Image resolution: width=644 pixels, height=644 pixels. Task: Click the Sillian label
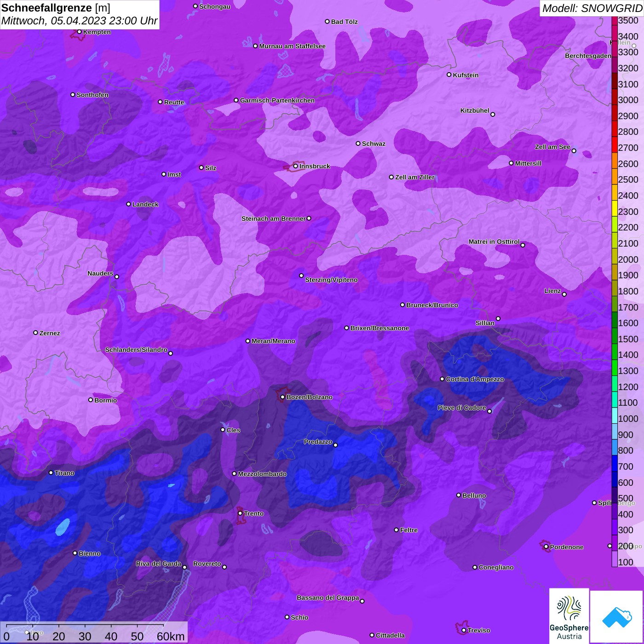coord(485,323)
